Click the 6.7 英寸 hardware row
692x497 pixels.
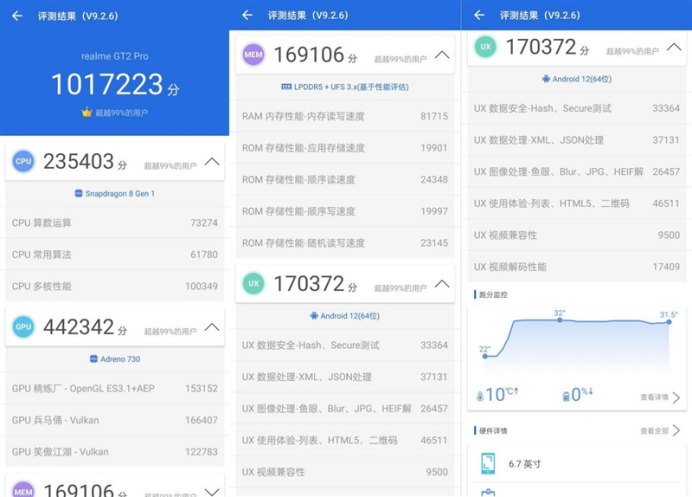(x=577, y=464)
